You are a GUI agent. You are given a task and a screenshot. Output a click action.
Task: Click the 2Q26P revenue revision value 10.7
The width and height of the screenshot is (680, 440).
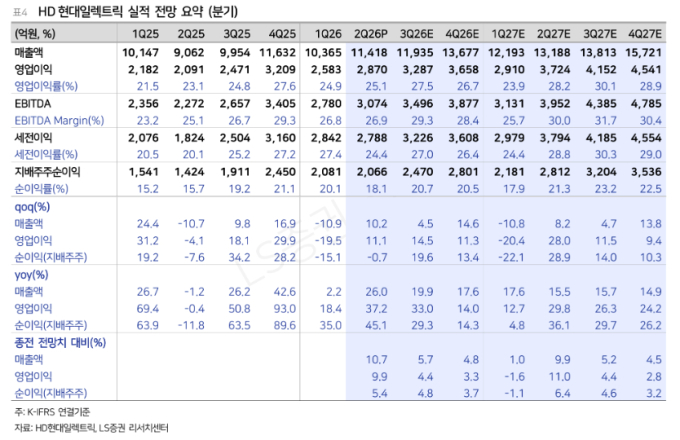pyautogui.click(x=376, y=359)
